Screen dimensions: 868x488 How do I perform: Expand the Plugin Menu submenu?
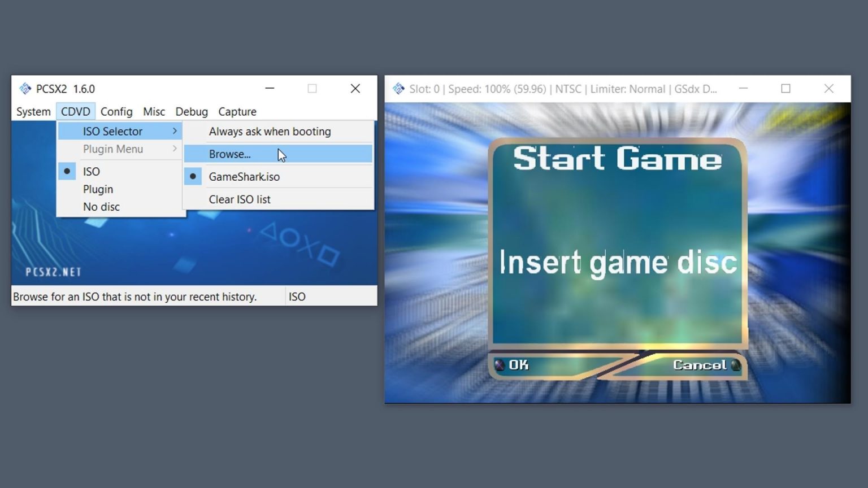112,149
